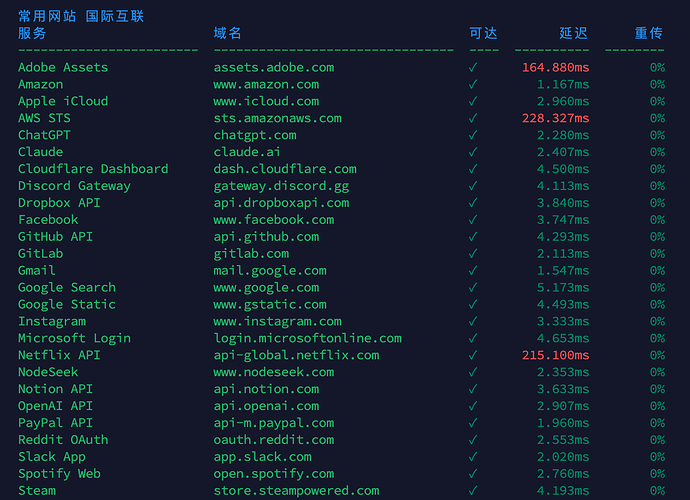
Task: Click the 'AWS STS' service name
Action: coord(44,118)
